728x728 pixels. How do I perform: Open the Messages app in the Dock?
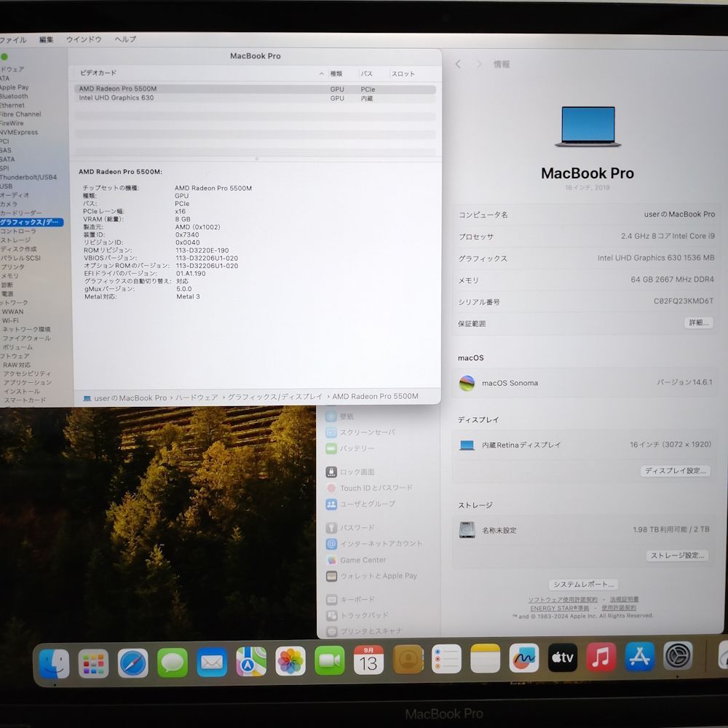coord(173,662)
